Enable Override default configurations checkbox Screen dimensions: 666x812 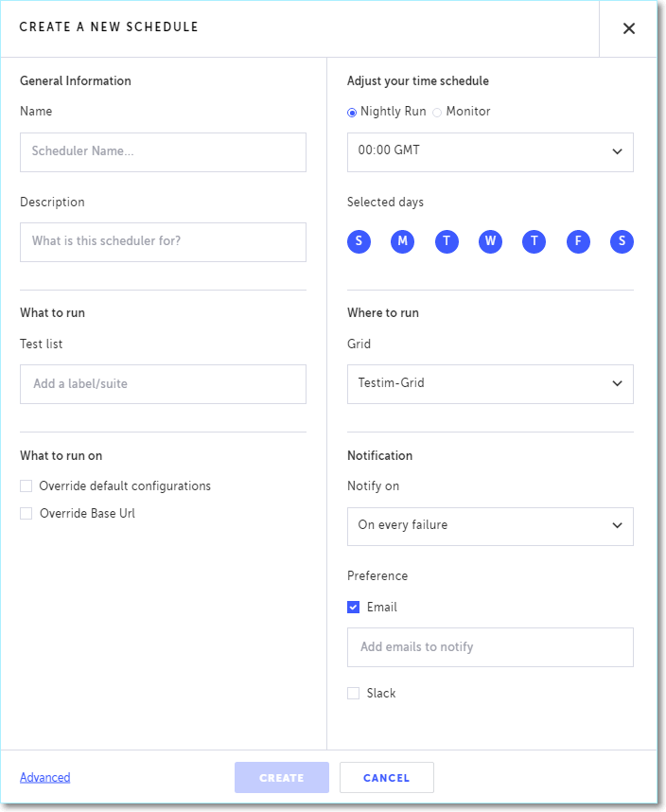click(26, 485)
